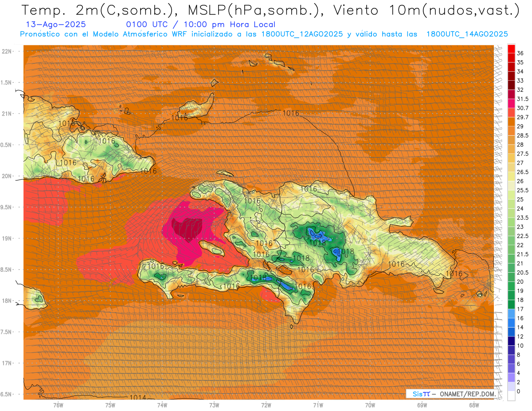The image size is (532, 411).
Task: Click the "71W" longitude axis label
Action: tap(318, 405)
